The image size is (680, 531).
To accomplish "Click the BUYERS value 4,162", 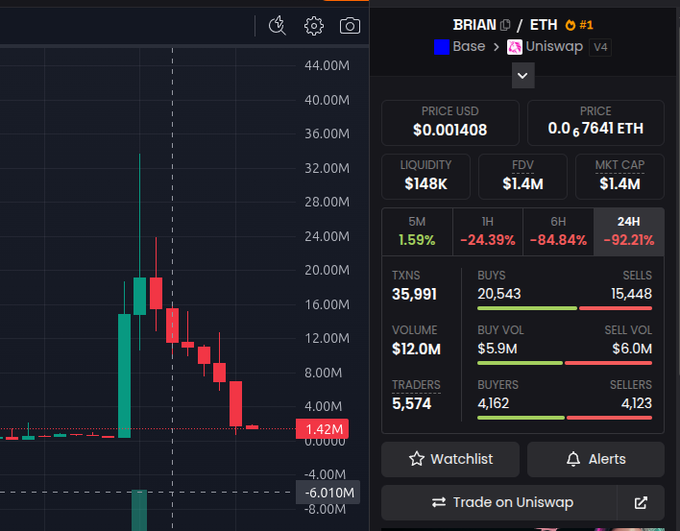I will (x=493, y=403).
